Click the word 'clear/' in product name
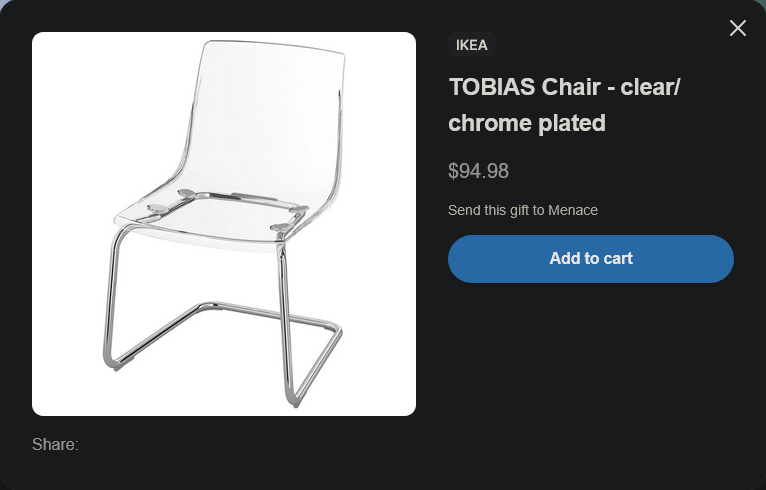Image resolution: width=766 pixels, height=490 pixels. click(650, 86)
